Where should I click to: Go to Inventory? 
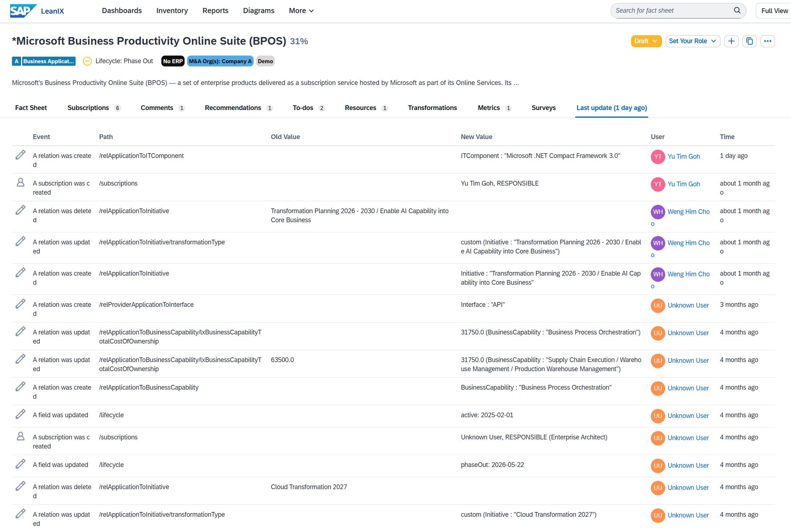tap(172, 11)
